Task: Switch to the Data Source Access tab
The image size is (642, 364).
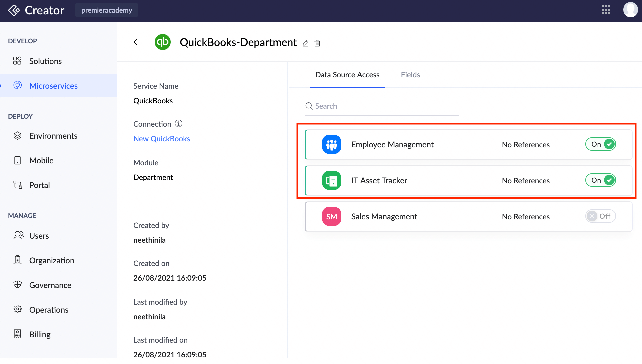Action: 347,75
